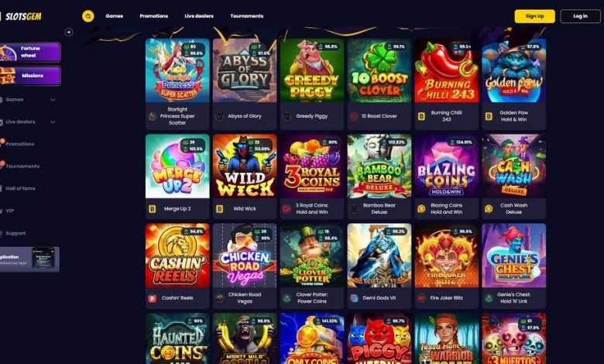Expand the Live dealers sidebar chevron

coord(53,122)
